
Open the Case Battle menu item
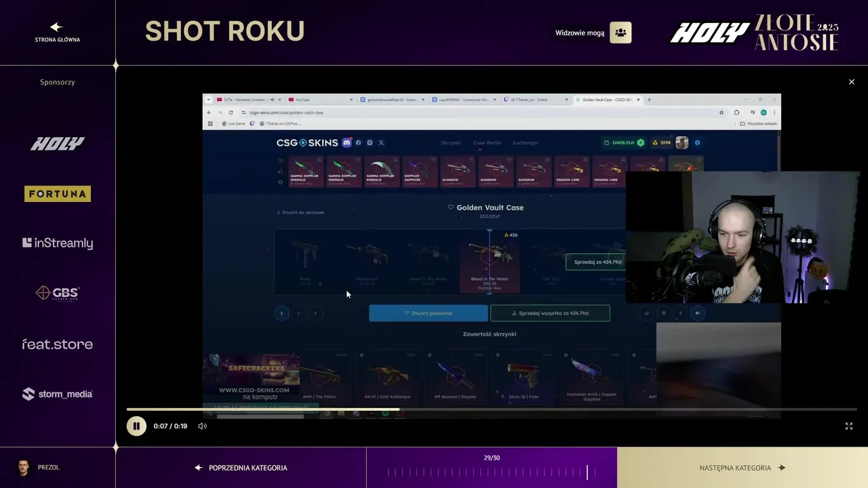[x=487, y=143]
